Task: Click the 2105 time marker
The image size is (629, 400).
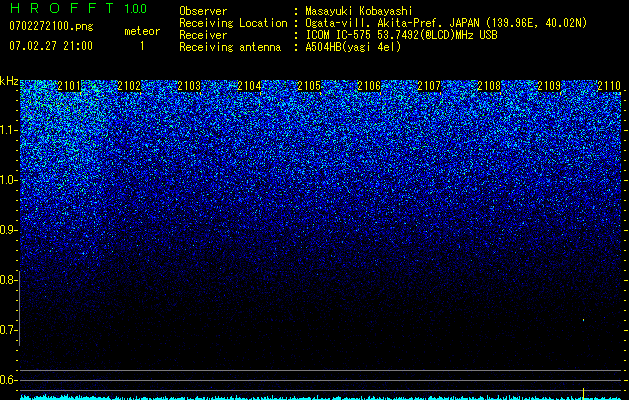Action: pos(309,86)
